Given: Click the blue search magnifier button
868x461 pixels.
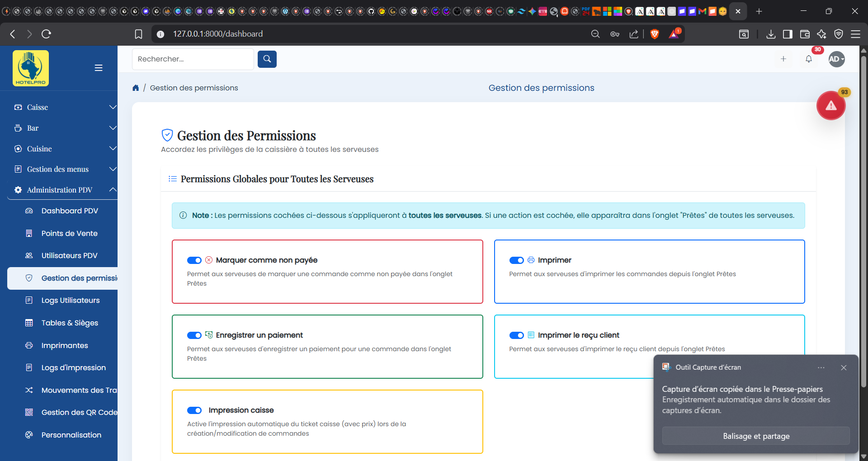Looking at the screenshot, I should coord(267,59).
